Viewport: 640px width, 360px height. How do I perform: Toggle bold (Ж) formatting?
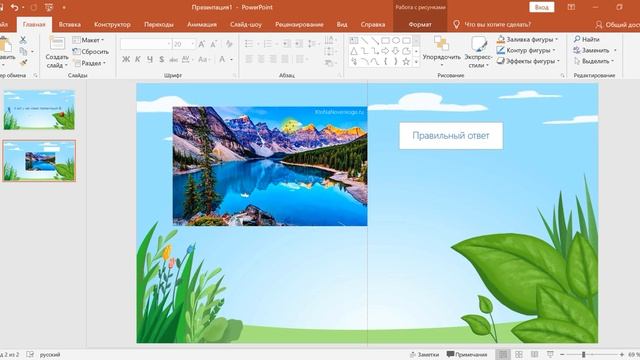tap(126, 59)
